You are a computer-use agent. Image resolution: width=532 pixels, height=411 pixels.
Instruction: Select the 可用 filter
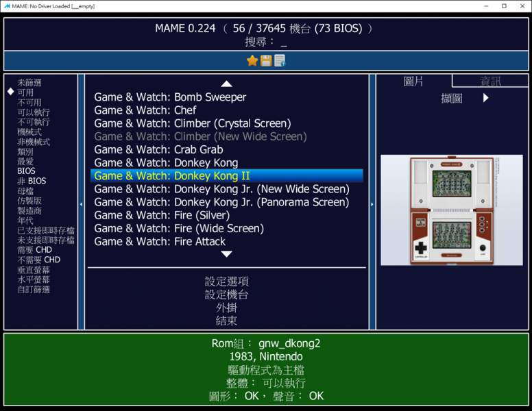pos(25,92)
